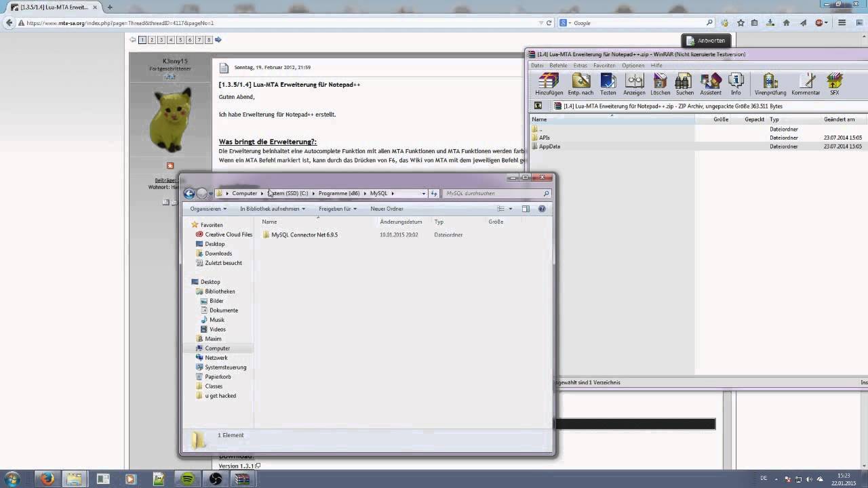Screen dimensions: 868x488
Task: Bookmark page with Firefox star icon
Action: (x=741, y=22)
